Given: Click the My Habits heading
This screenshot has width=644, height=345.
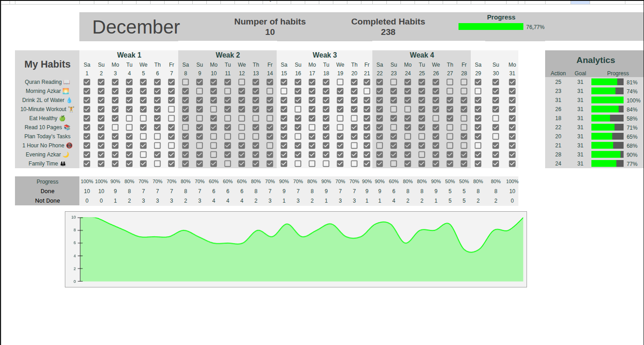Looking at the screenshot, I should pyautogui.click(x=47, y=64).
